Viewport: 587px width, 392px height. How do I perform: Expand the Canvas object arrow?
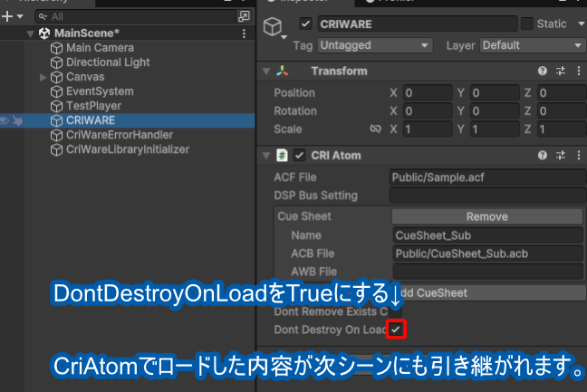pos(43,77)
